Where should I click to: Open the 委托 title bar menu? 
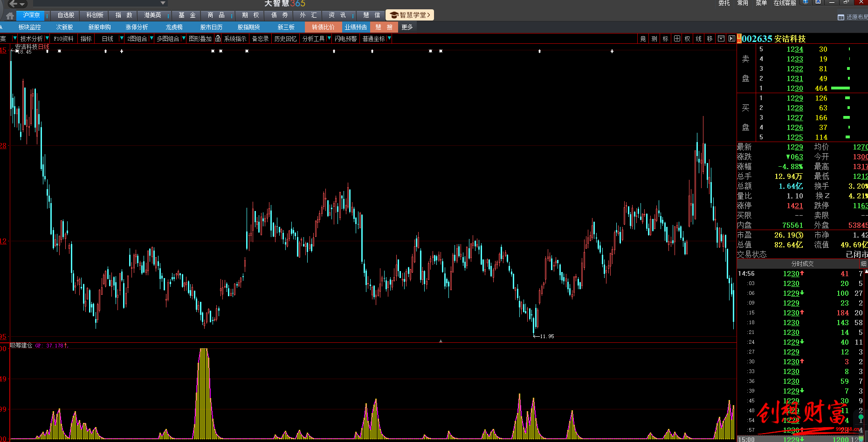[724, 3]
